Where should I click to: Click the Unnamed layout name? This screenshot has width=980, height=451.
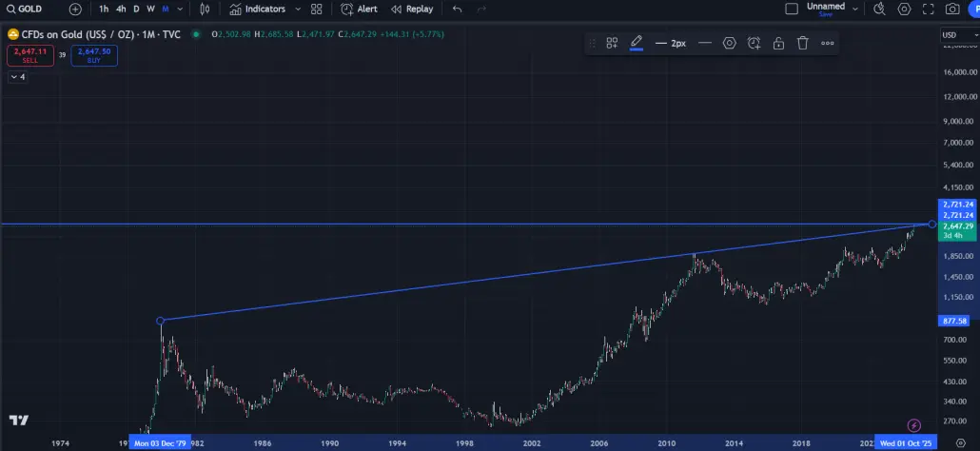click(826, 7)
